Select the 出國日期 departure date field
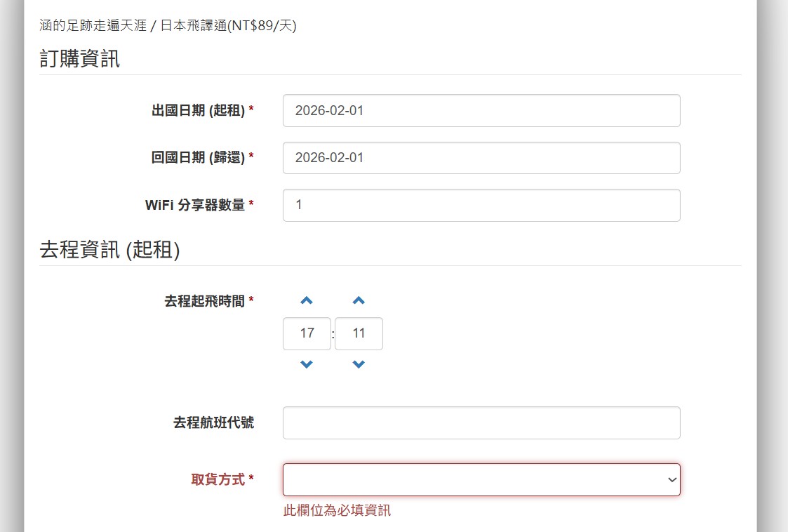This screenshot has width=788, height=532. pos(481,110)
